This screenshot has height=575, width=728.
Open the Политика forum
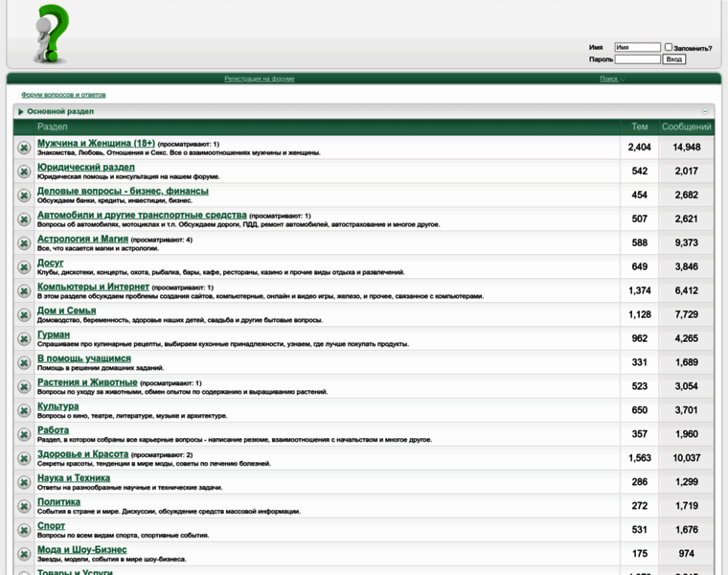pyautogui.click(x=58, y=502)
